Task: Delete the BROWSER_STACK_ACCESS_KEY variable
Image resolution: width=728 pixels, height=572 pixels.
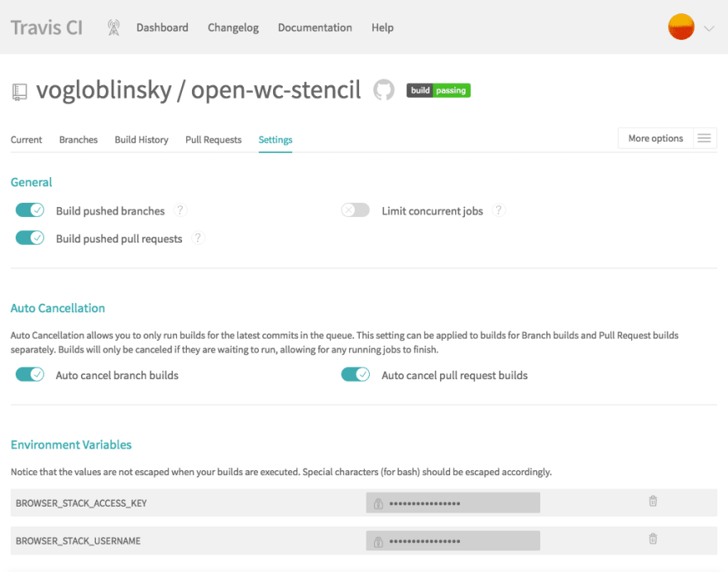Action: (x=653, y=501)
